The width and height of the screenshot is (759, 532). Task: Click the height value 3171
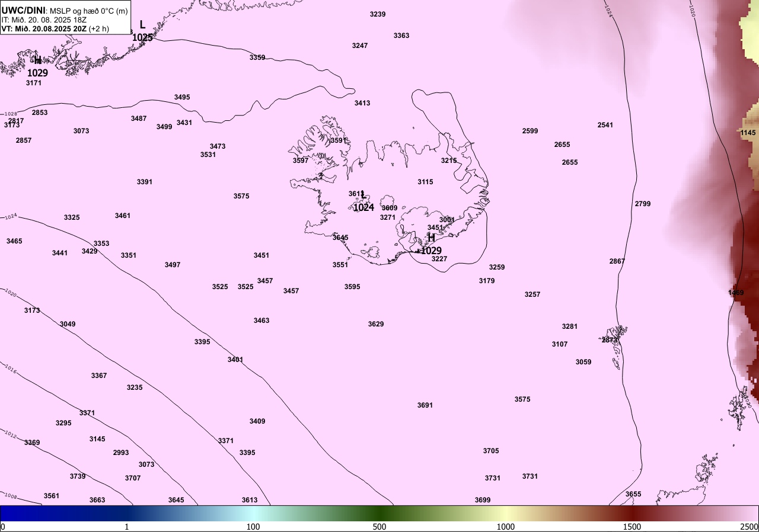pyautogui.click(x=34, y=83)
